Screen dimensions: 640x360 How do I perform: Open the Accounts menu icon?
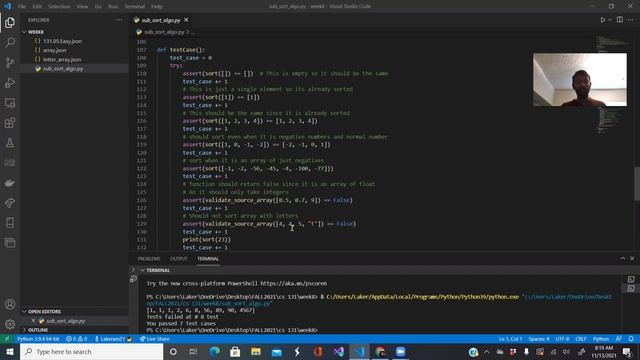pos(10,304)
